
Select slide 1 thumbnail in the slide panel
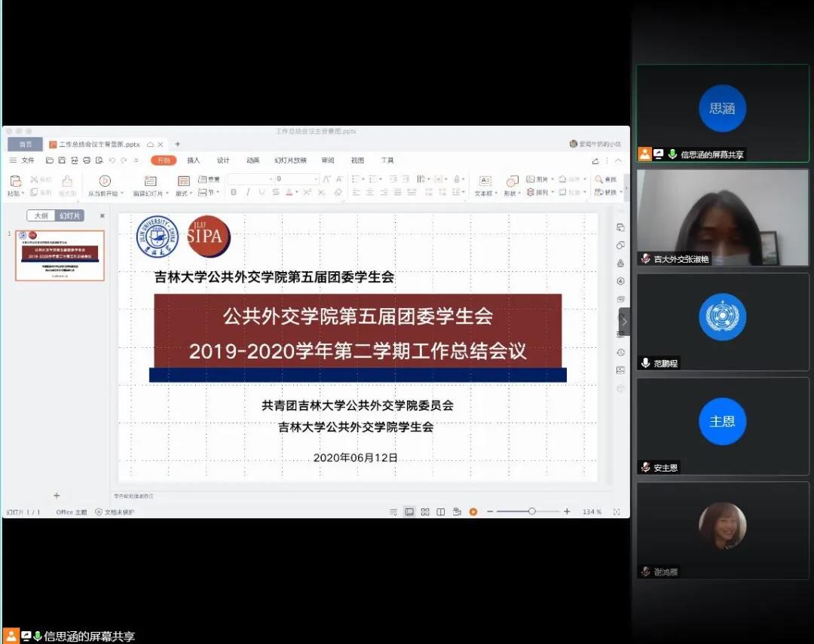pyautogui.click(x=60, y=256)
